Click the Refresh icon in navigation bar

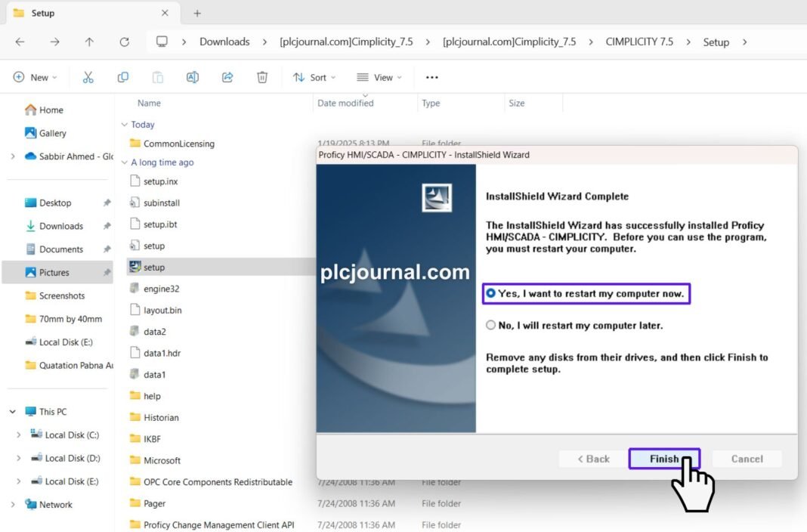[125, 42]
